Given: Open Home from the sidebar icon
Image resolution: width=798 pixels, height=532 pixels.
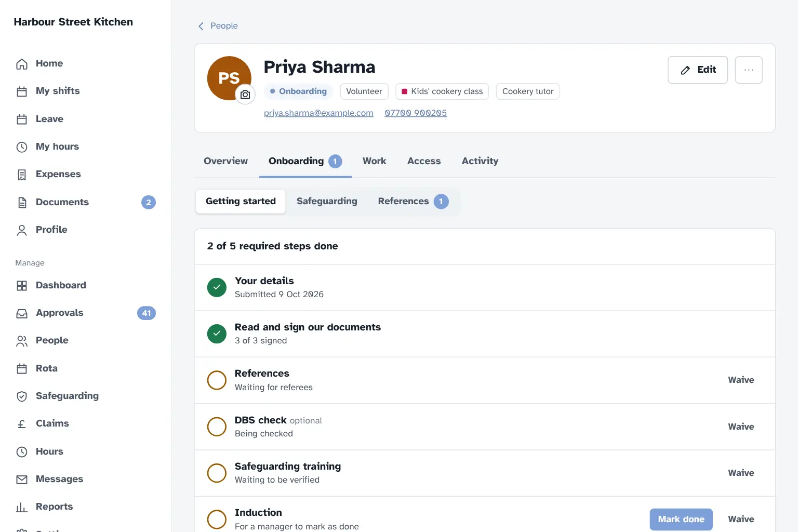Looking at the screenshot, I should (x=22, y=64).
